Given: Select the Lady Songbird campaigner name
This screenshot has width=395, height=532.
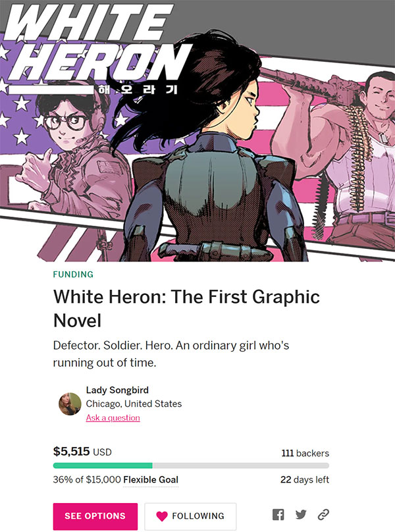Looking at the screenshot, I should click(117, 390).
